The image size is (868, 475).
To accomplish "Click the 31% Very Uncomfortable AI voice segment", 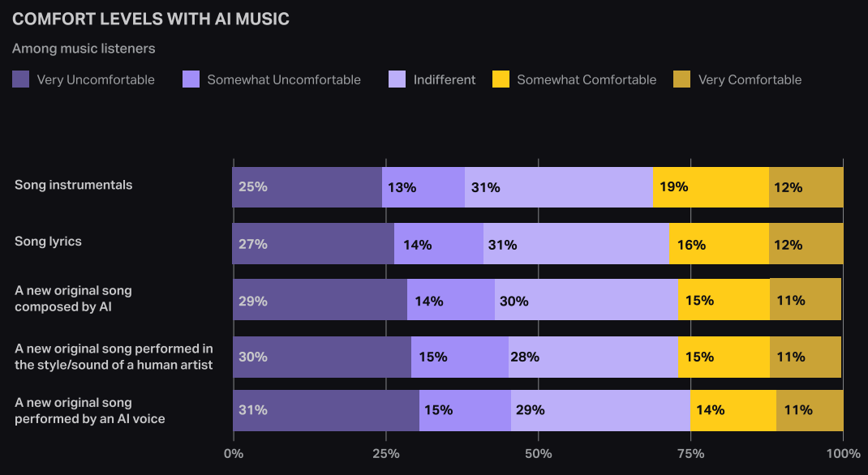I will (x=326, y=410).
